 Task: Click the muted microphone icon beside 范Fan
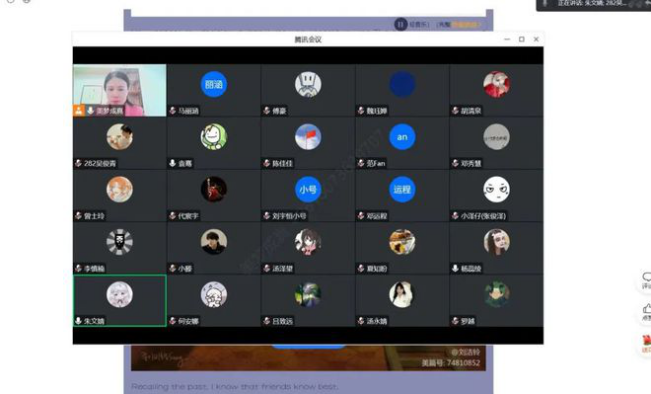pos(361,163)
